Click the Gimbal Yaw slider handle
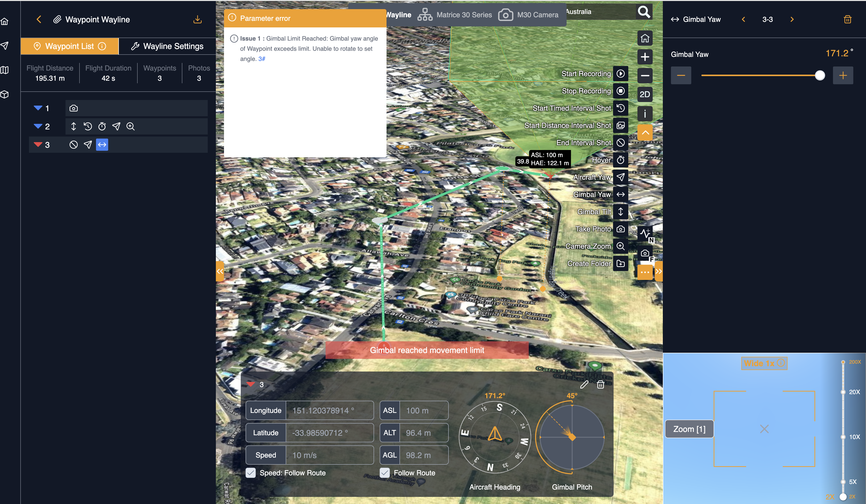 click(x=820, y=76)
